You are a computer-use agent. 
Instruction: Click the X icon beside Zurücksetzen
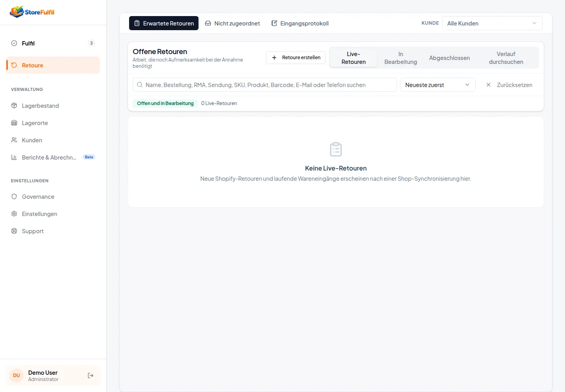pos(488,85)
